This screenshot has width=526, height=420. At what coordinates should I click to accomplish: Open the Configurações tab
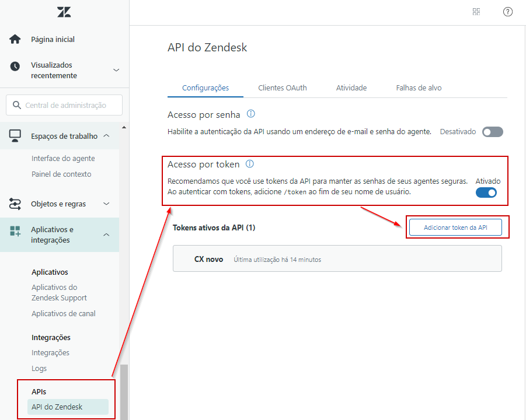click(205, 88)
